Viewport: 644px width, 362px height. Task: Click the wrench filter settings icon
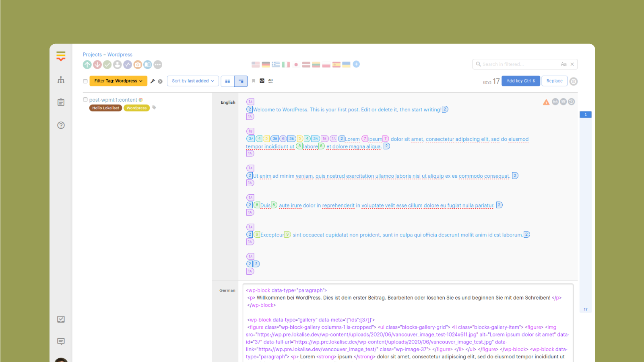[153, 81]
